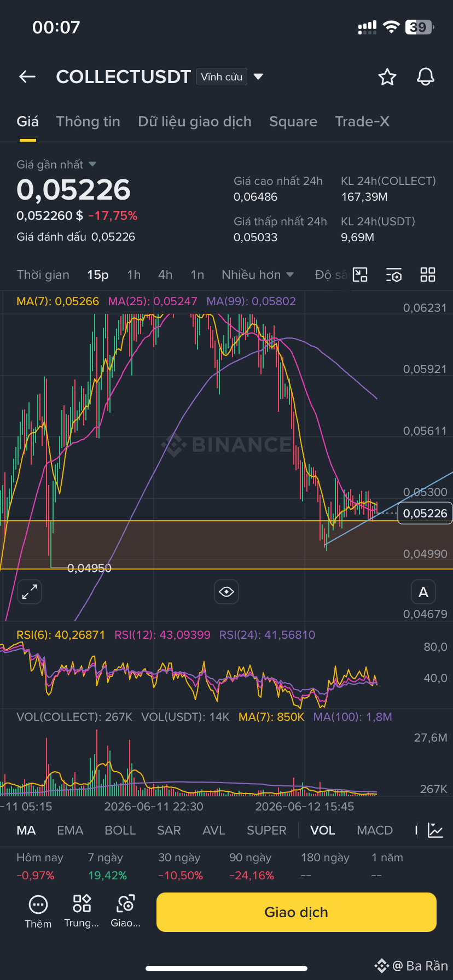This screenshot has width=453, height=980.
Task: Tap the 7 ngày 19,42% performance
Action: (107, 866)
